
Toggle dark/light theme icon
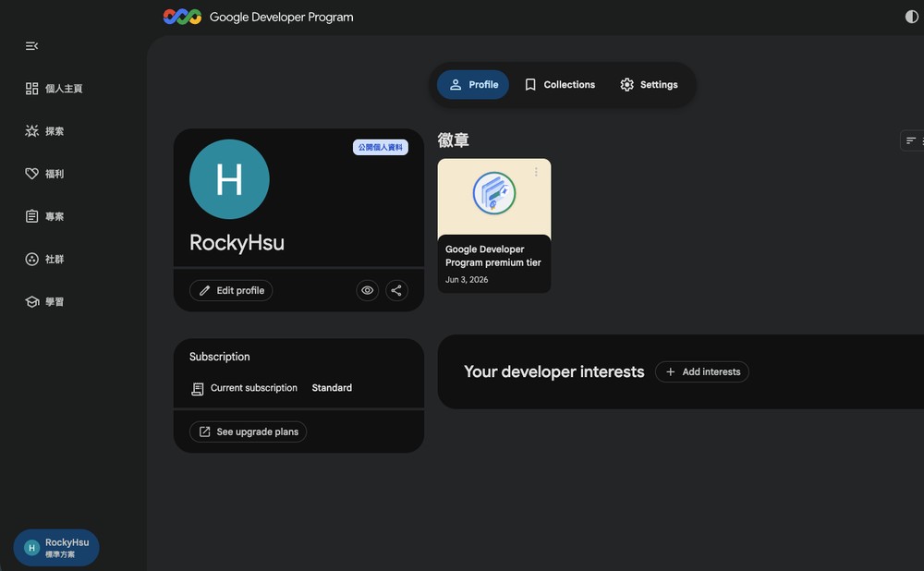pos(911,17)
